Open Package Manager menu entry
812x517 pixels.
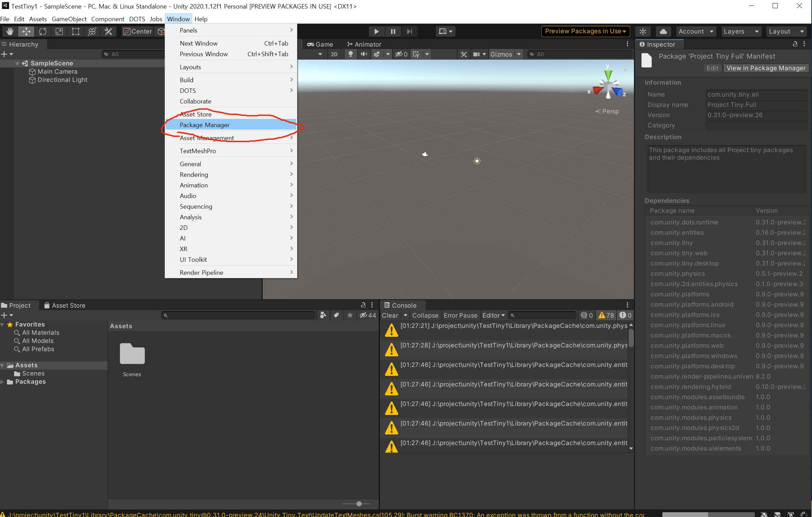pos(204,125)
